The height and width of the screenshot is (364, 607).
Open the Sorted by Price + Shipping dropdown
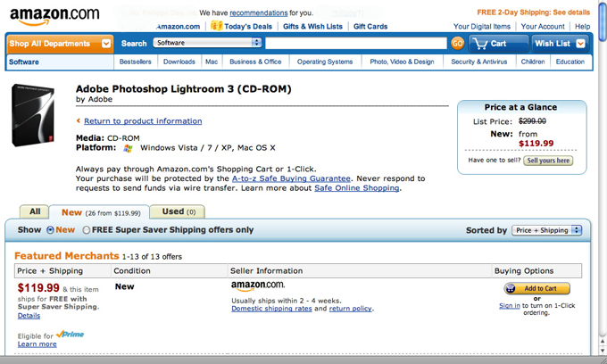pyautogui.click(x=546, y=230)
